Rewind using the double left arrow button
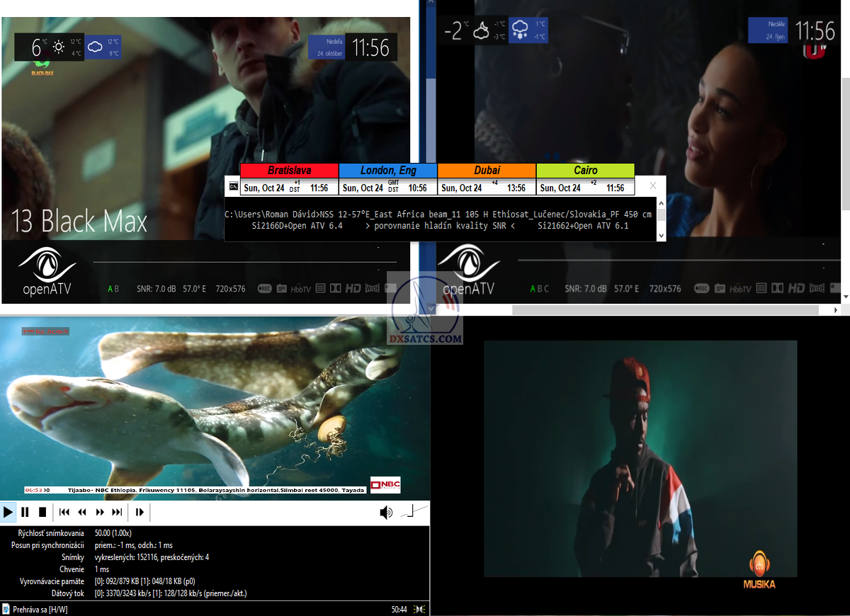This screenshot has height=616, width=850. 82,512
